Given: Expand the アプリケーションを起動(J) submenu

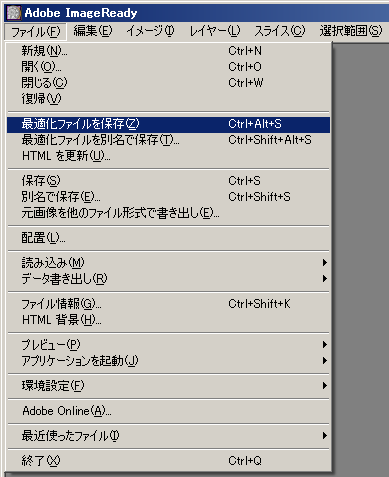Looking at the screenshot, I should [x=168, y=361].
